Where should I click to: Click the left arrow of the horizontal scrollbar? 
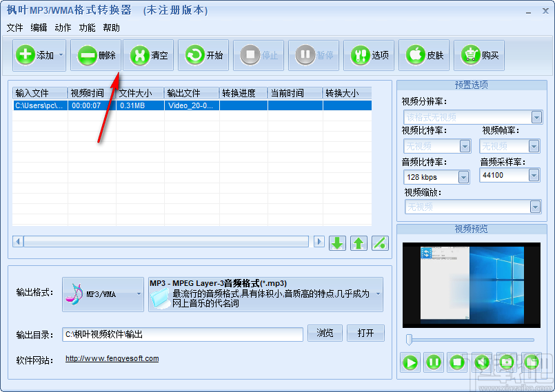click(x=18, y=242)
